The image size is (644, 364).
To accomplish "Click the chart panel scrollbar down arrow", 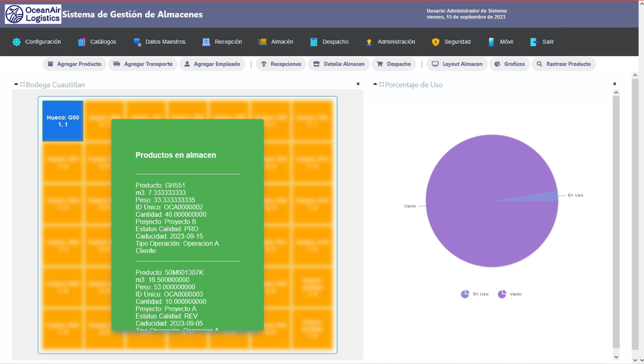I will (616, 357).
